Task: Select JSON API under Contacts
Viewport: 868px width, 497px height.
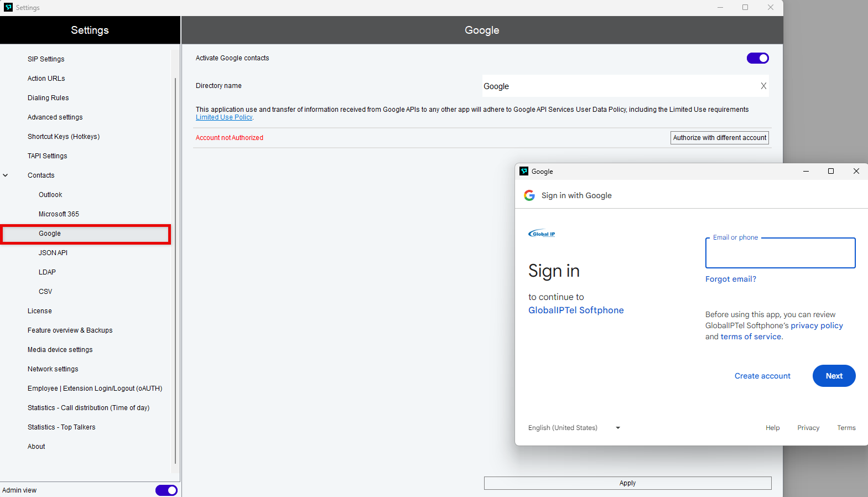Action: 53,253
